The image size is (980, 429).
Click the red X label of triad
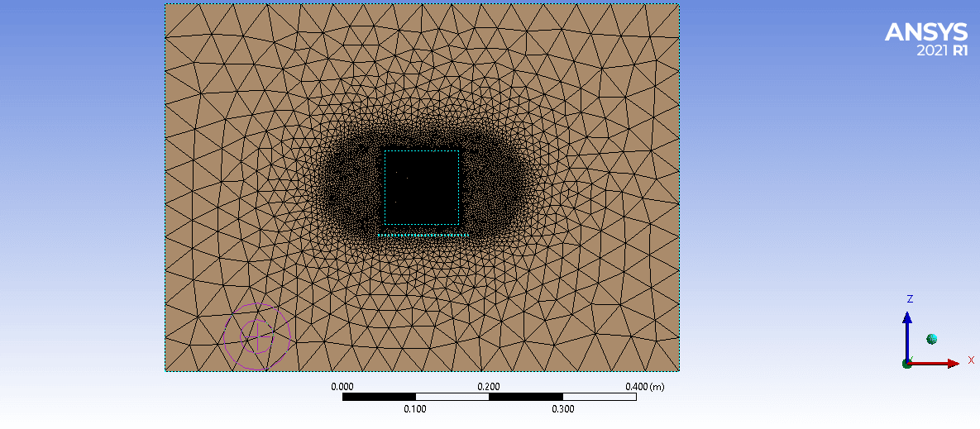point(971,360)
